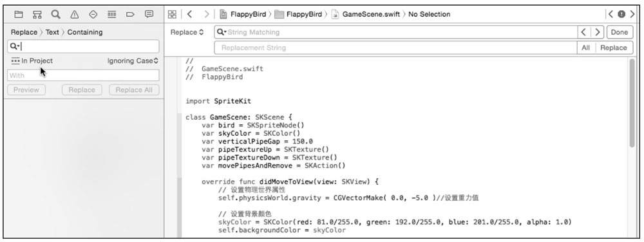The height and width of the screenshot is (242, 644).
Task: Open navigator search options magnifier menu
Action: (15, 46)
